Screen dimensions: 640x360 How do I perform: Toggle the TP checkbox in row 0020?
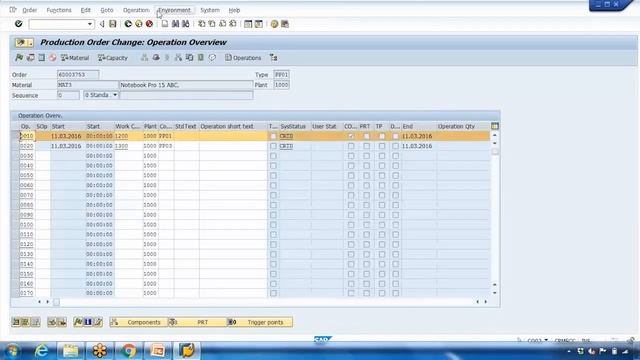[x=382, y=146]
